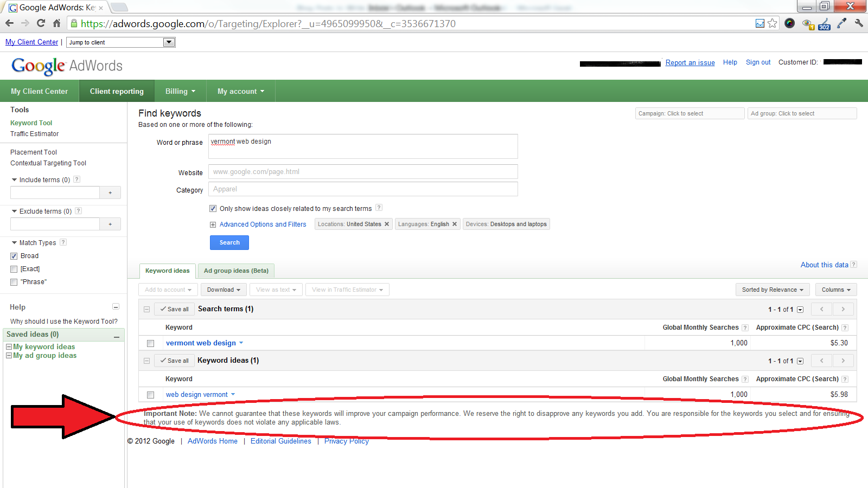Switch to My Client Center tab
Viewport: 868px width, 488px height.
(40, 91)
